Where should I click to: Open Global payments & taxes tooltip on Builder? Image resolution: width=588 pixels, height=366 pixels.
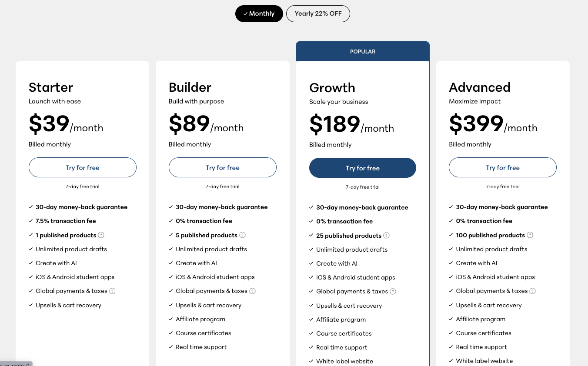pyautogui.click(x=252, y=291)
